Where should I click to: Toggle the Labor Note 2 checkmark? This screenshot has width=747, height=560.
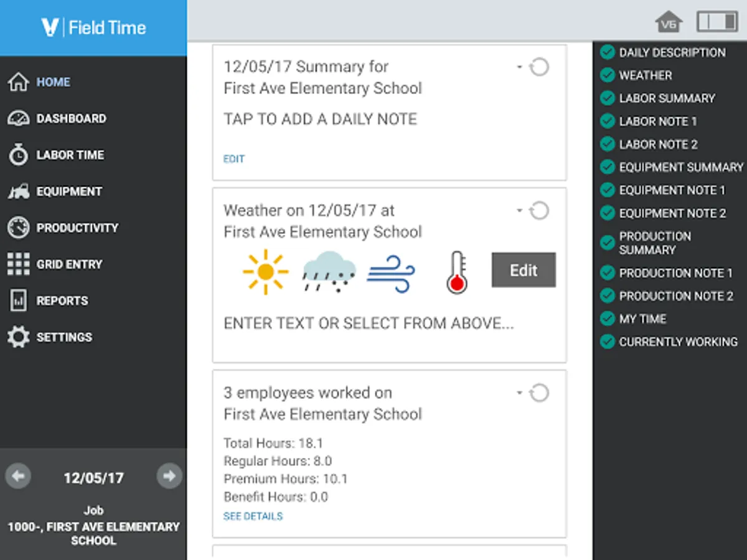click(608, 144)
